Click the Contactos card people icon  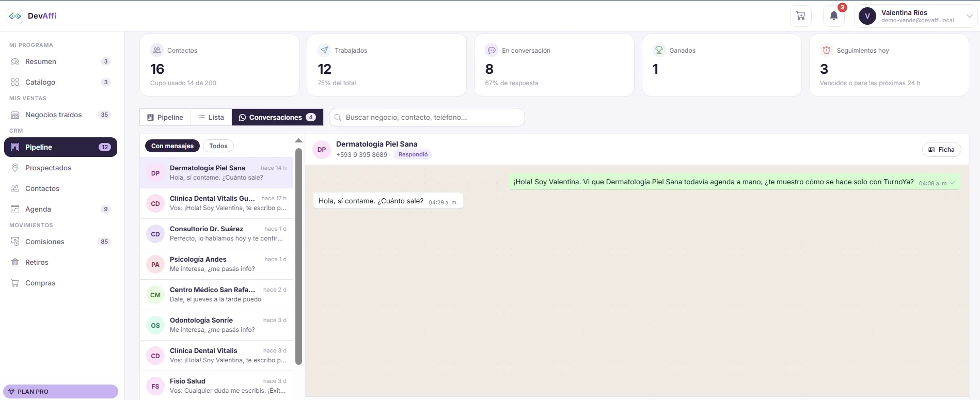[157, 50]
